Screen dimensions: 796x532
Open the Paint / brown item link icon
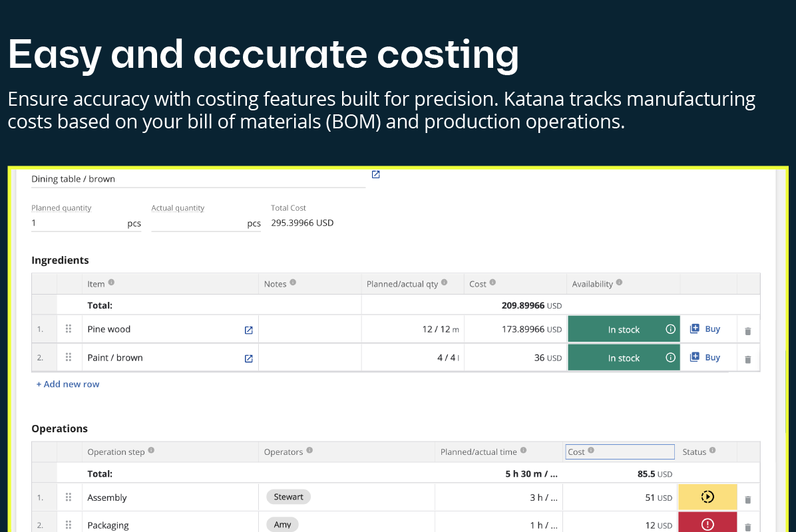pyautogui.click(x=248, y=358)
